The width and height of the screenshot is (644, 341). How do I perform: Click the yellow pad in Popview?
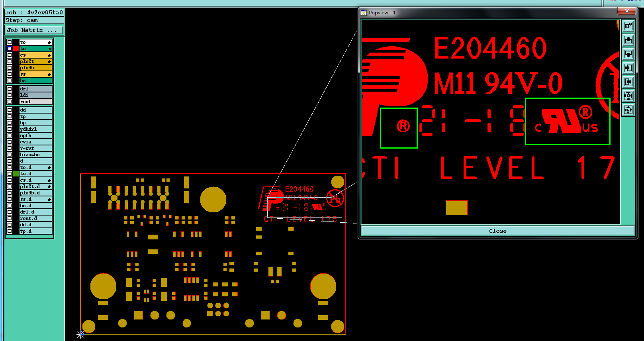click(x=456, y=208)
